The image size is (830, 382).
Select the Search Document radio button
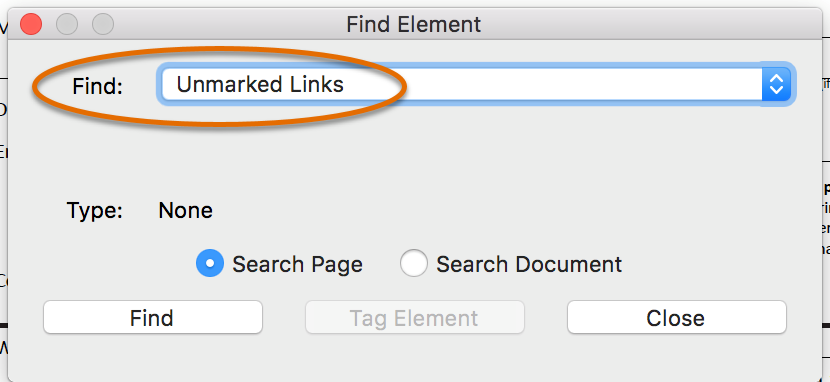413,263
